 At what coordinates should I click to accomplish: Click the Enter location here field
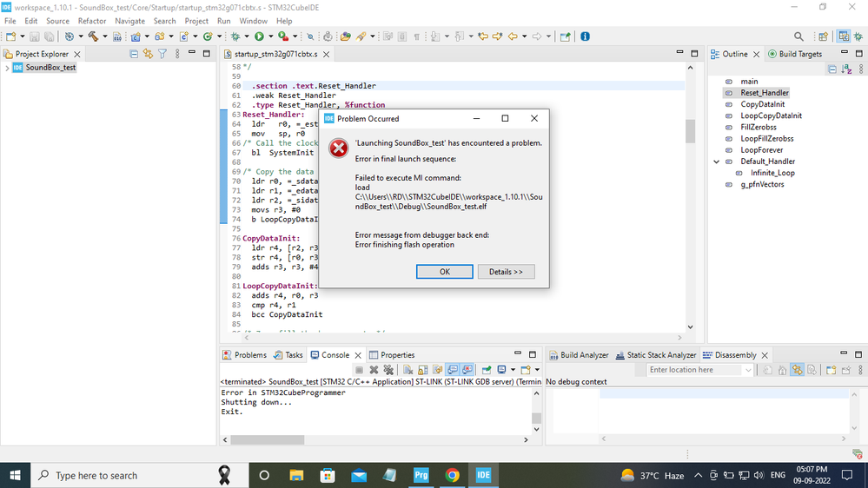coord(695,370)
